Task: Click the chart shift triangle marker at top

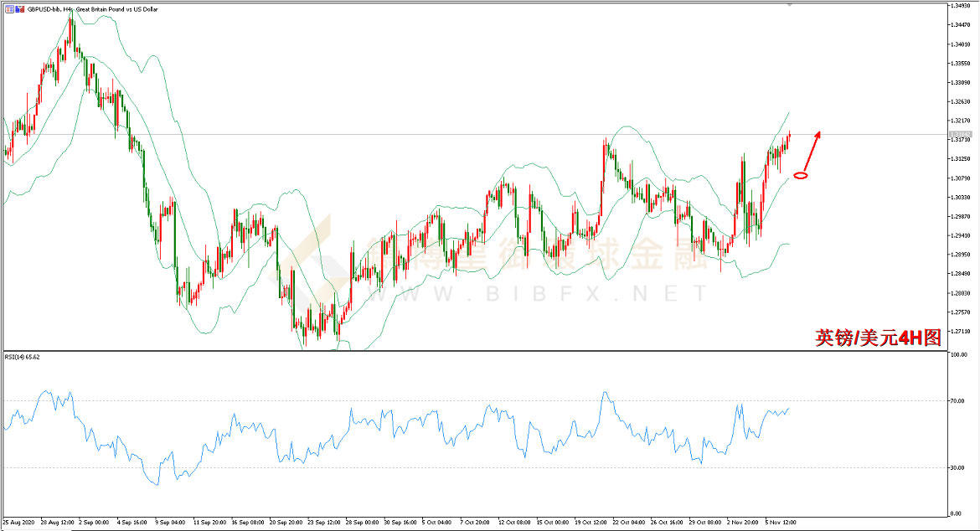Action: (x=787, y=5)
